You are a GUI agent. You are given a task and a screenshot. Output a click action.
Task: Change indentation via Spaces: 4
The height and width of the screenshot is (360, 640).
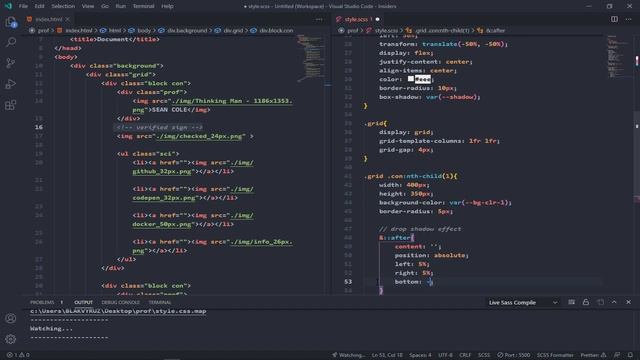420,355
